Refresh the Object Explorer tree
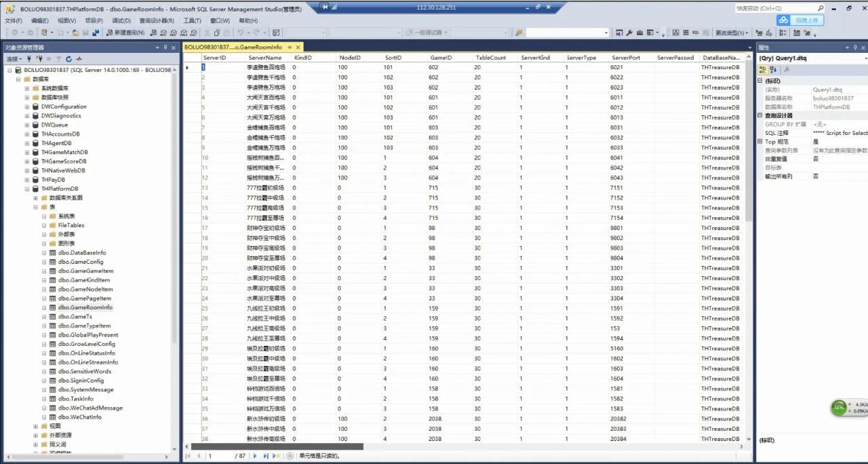The width and height of the screenshot is (868, 464). pyautogui.click(x=68, y=59)
